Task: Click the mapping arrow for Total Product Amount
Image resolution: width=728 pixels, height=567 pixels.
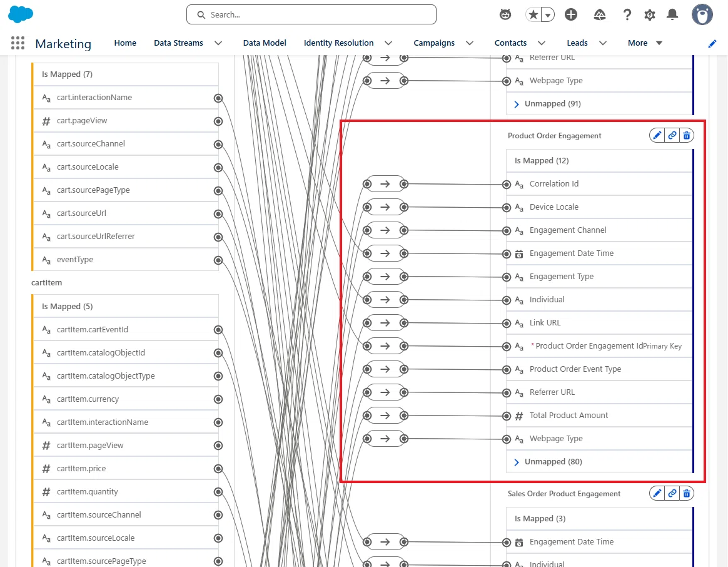Action: (x=385, y=416)
